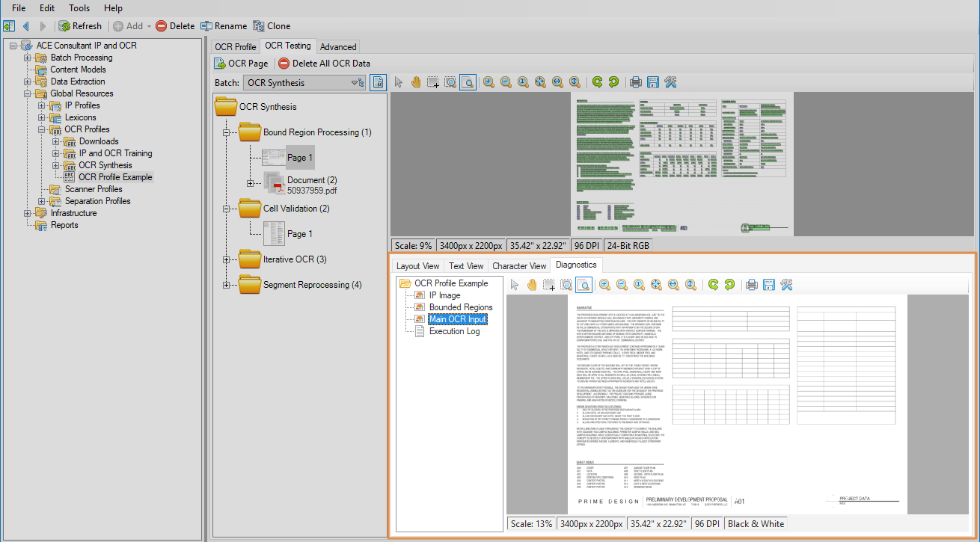Expand the Iterative OCR (3) folder
The width and height of the screenshot is (980, 542).
tap(227, 259)
